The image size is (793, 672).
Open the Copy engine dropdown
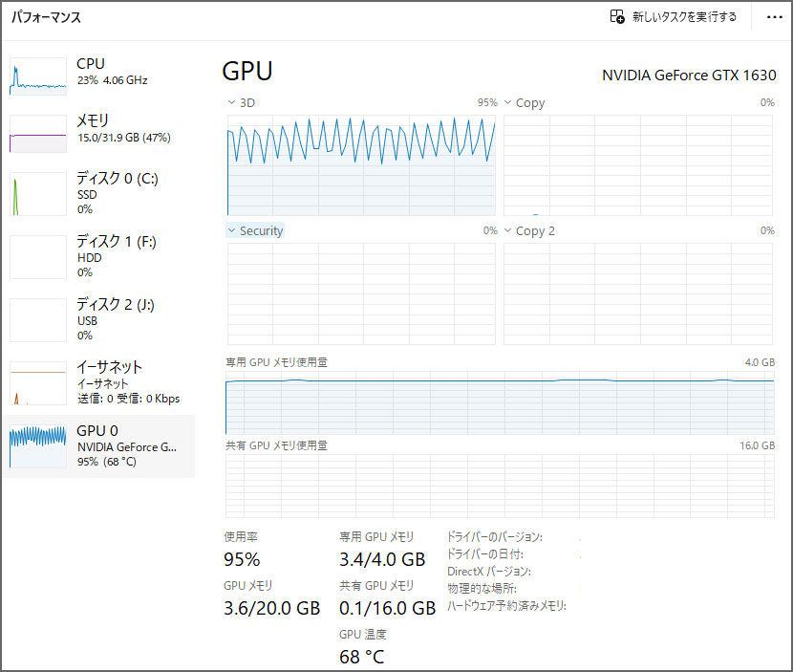pos(525,102)
